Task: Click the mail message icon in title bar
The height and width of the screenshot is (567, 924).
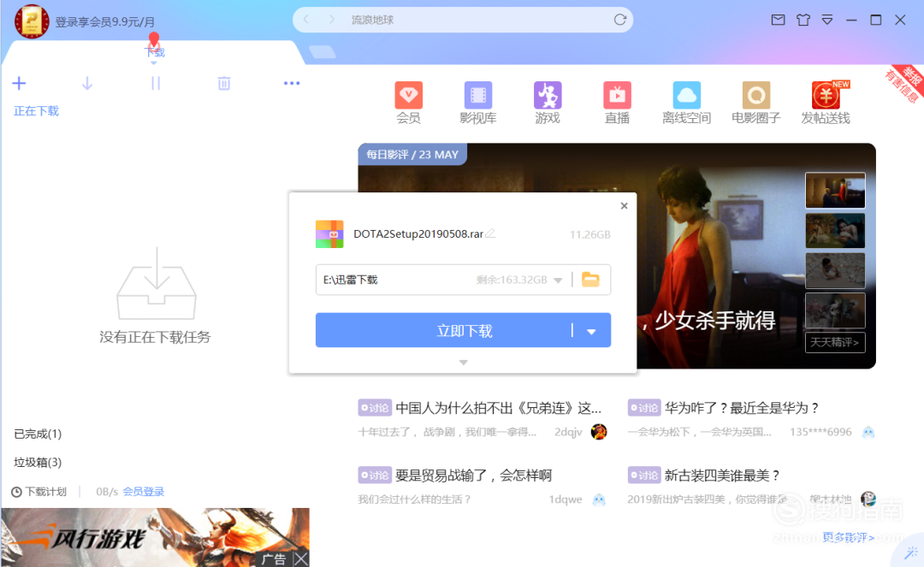Action: pos(778,20)
